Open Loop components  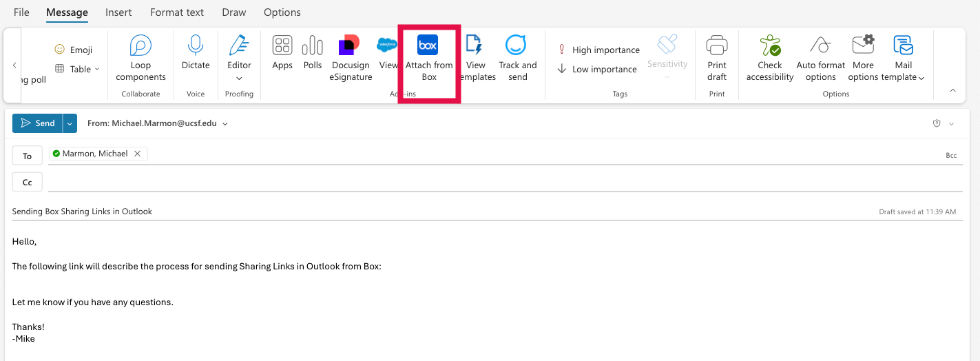pyautogui.click(x=140, y=59)
